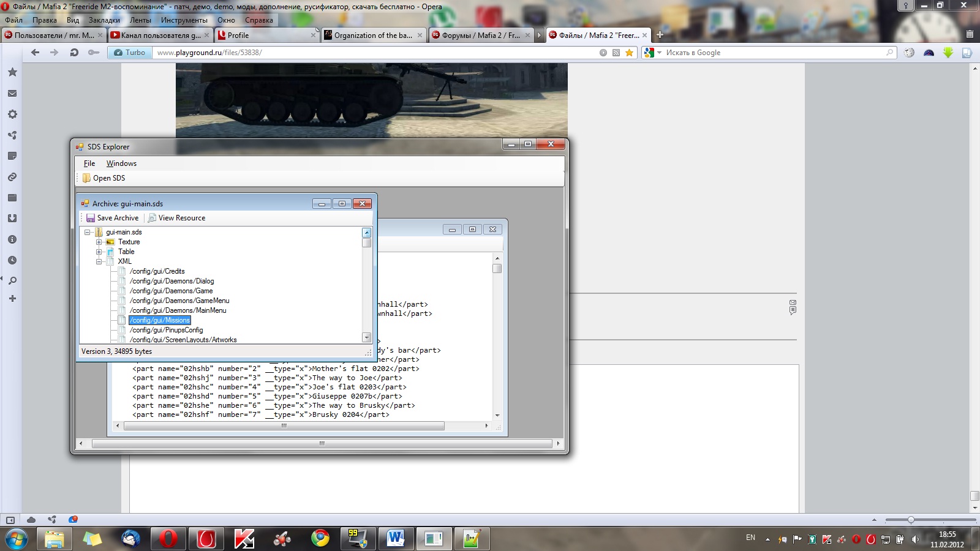The image size is (980, 551).
Task: Click the XML viewer horizontal scrollbar
Action: [284, 425]
